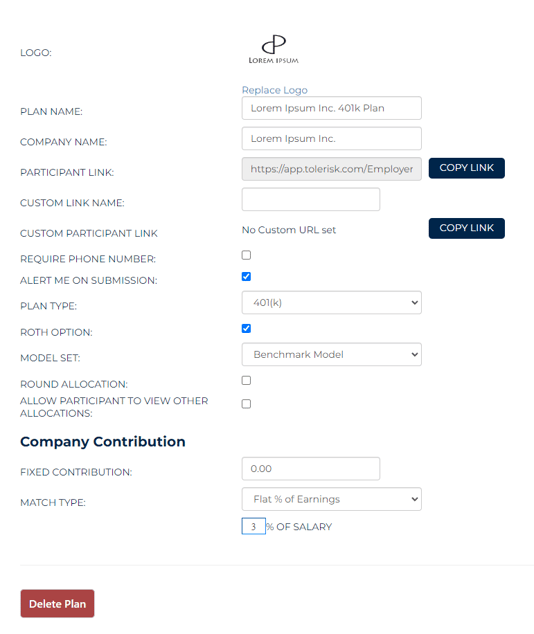Image resolution: width=534 pixels, height=634 pixels.
Task: Disable the Roth Option checkbox
Action: 246,328
